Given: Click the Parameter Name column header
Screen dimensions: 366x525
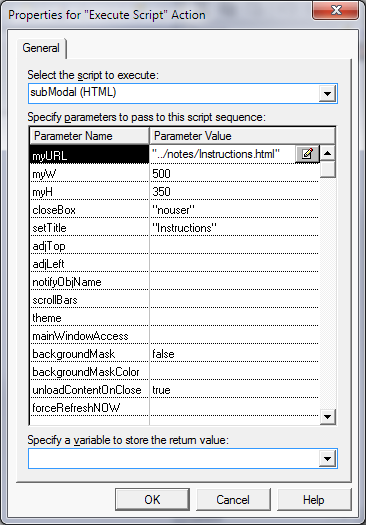Looking at the screenshot, I should (89, 136).
